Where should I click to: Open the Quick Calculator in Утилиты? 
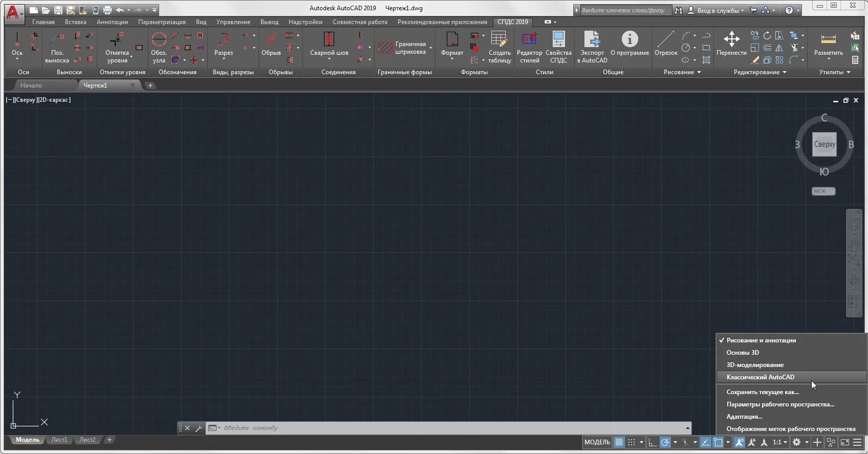point(855,60)
